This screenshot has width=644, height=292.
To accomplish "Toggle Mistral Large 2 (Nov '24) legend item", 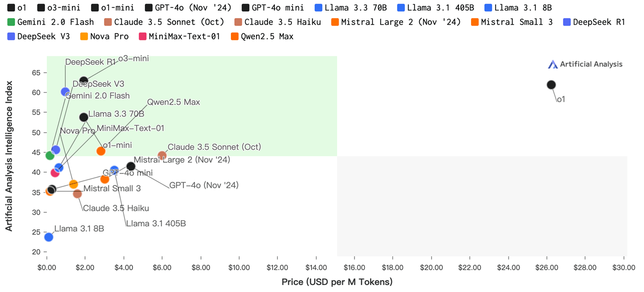I will coord(396,22).
